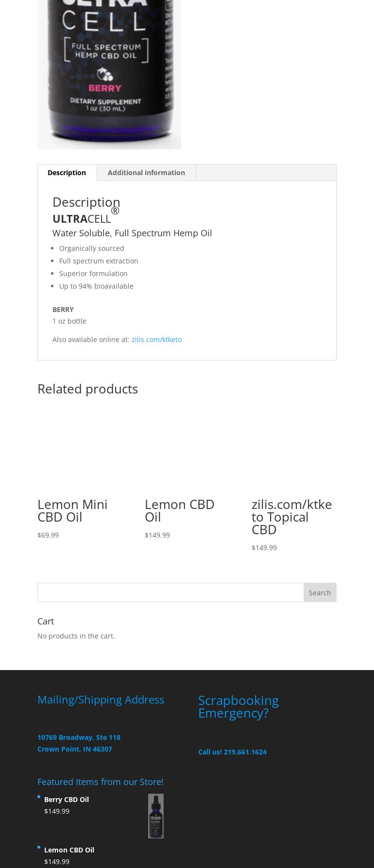
Task: Click the Berry CBD Oil bottle thumbnail
Action: point(155,816)
